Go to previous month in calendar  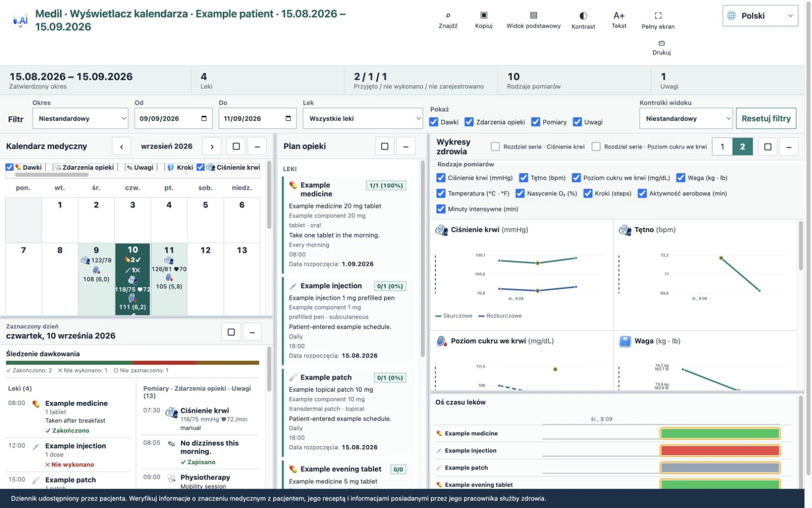click(121, 146)
